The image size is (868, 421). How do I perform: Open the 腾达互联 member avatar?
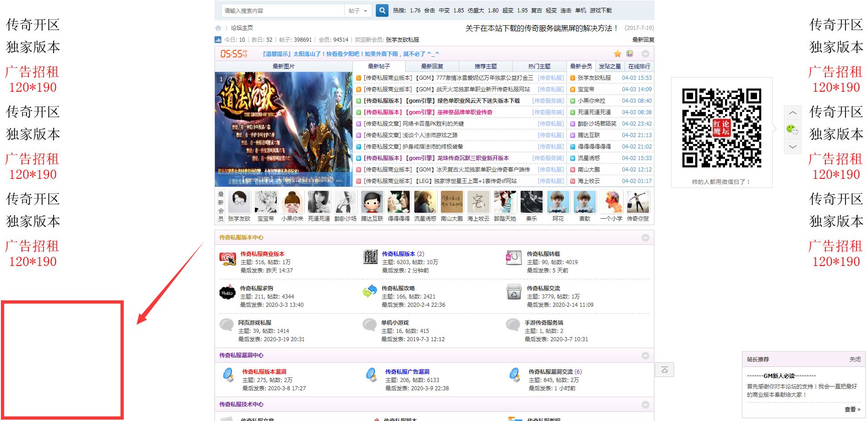point(372,202)
